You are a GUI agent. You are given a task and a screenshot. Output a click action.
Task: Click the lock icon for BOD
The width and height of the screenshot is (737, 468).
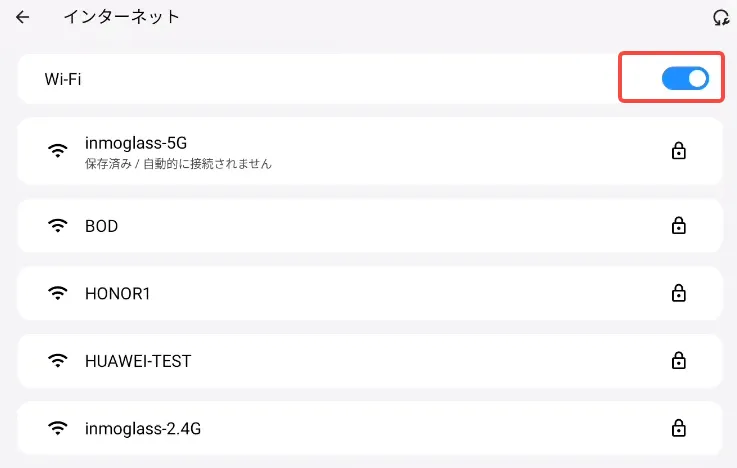point(678,226)
